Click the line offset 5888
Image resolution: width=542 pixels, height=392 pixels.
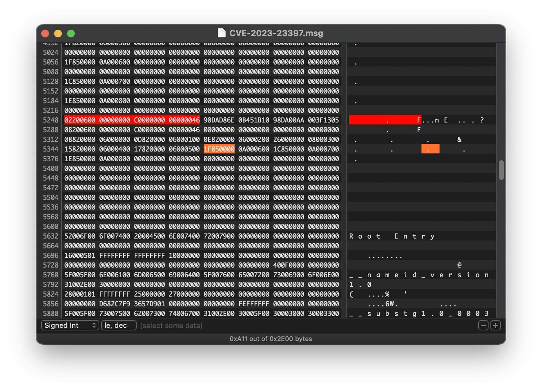click(51, 314)
